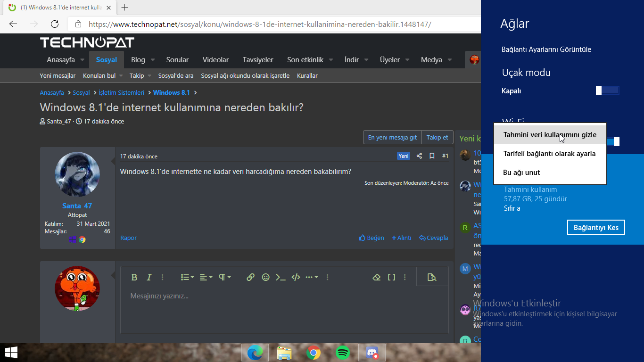
Task: Open Discord from the taskbar
Action: point(372,353)
